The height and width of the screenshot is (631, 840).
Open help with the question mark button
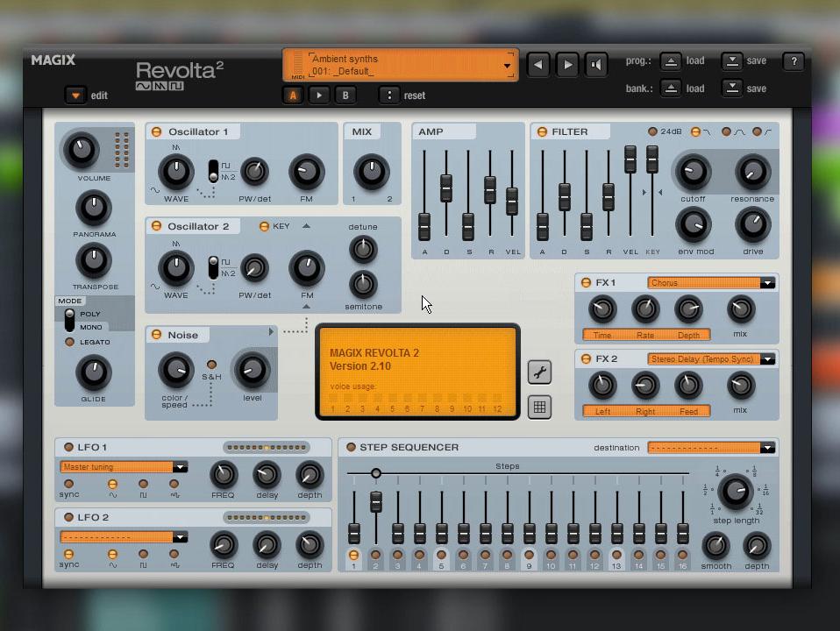(794, 61)
